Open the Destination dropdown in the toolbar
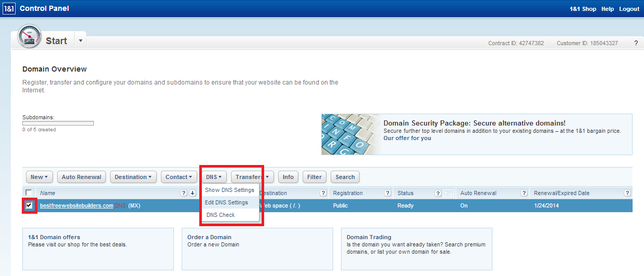 coord(133,177)
